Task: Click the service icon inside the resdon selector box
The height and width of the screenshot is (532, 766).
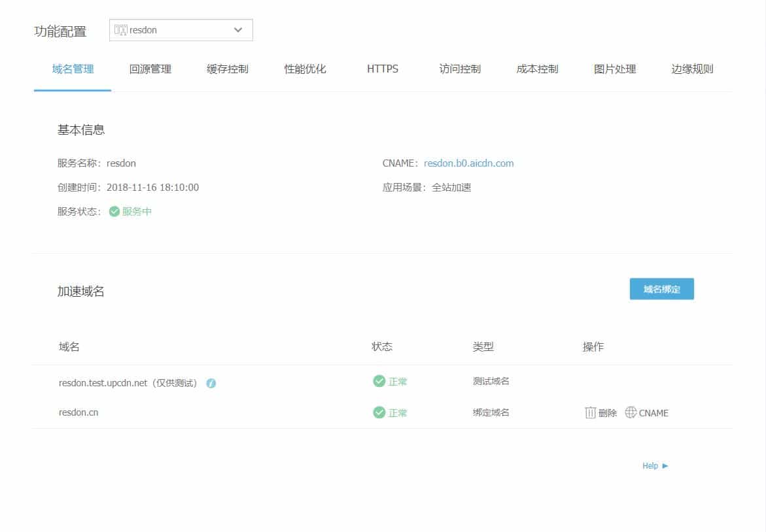Action: [120, 29]
